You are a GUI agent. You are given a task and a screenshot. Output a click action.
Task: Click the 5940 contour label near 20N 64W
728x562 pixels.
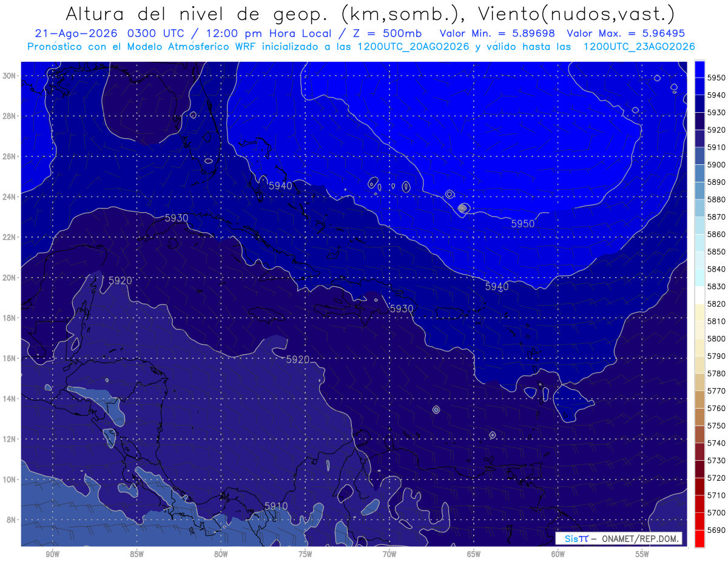(497, 287)
